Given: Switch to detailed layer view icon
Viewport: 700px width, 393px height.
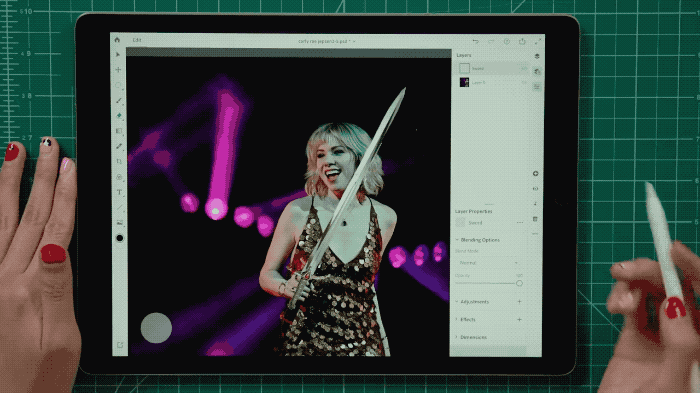Looking at the screenshot, I should tap(537, 71).
